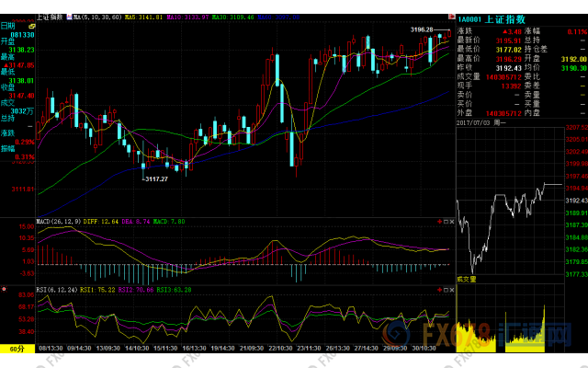Click the 3196.28 high price marker
Viewport: 588px width, 368px height.
[422, 29]
